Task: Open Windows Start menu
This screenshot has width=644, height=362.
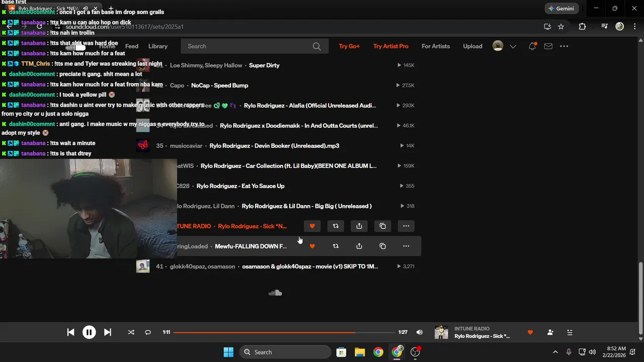Action: (228, 352)
